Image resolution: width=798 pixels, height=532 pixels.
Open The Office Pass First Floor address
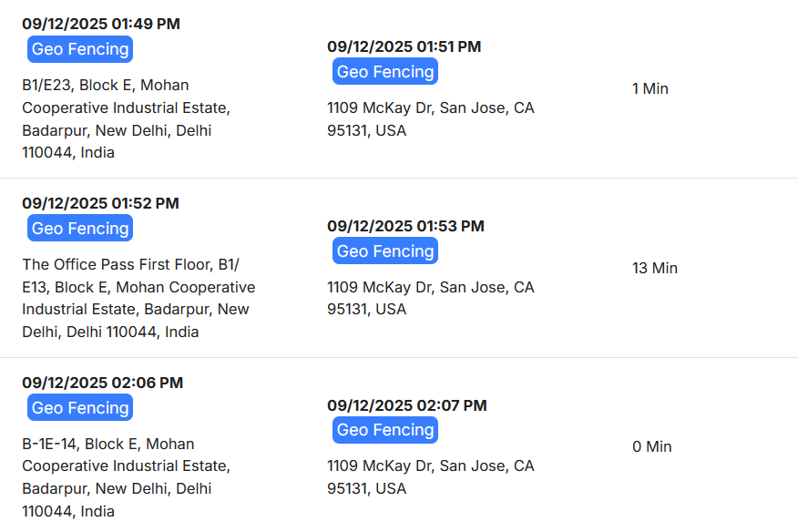tap(138, 298)
